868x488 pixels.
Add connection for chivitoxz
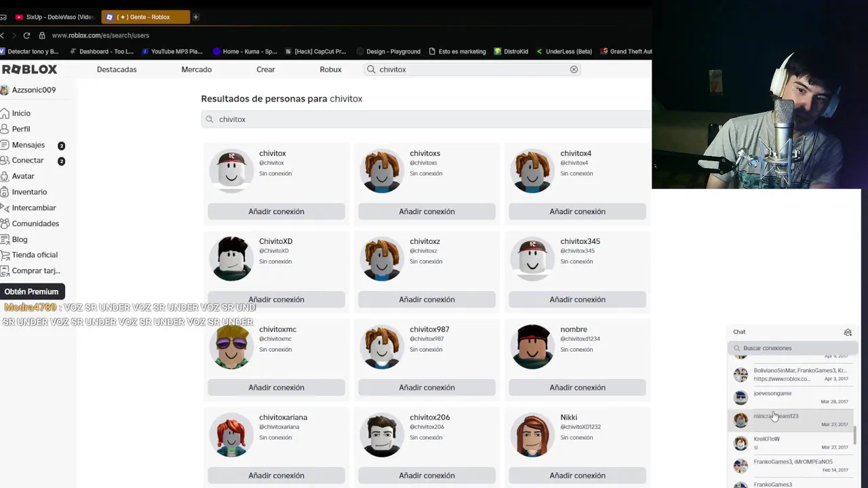point(427,300)
